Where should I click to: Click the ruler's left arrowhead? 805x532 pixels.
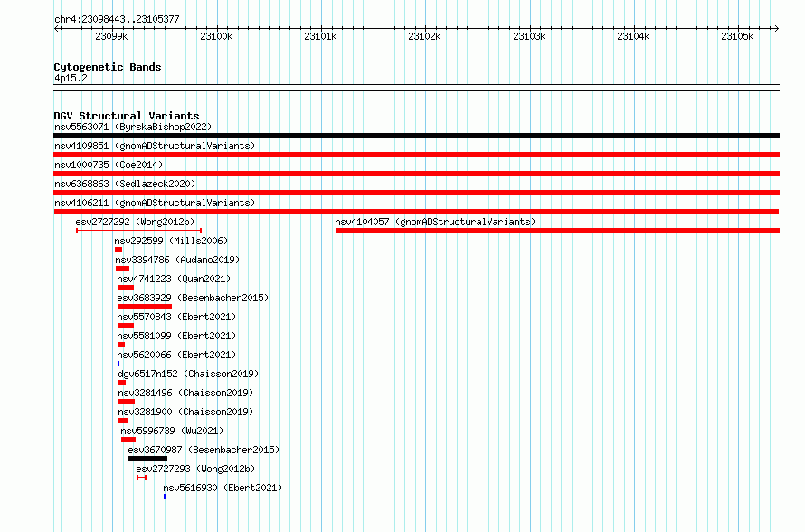(x=56, y=28)
